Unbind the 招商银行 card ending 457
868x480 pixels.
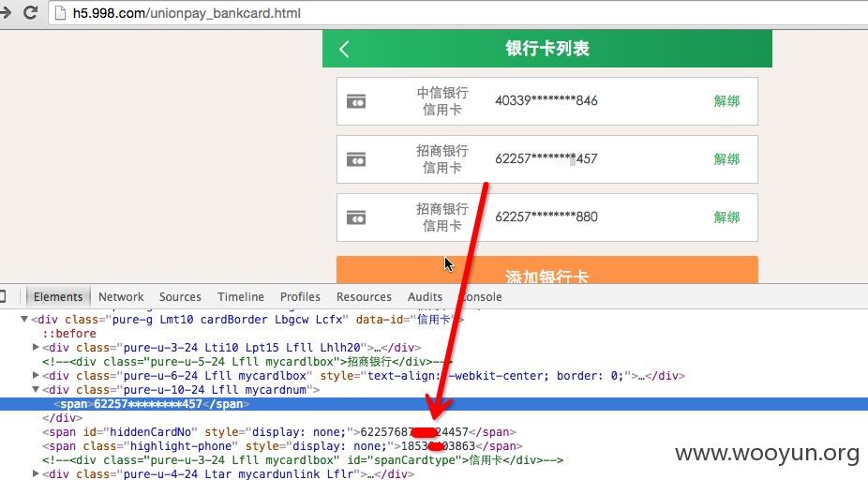click(x=726, y=158)
